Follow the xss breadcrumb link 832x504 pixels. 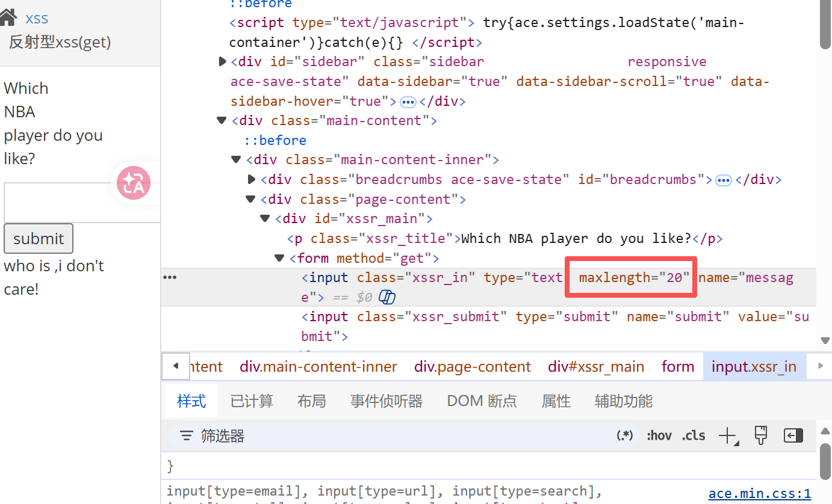click(37, 19)
